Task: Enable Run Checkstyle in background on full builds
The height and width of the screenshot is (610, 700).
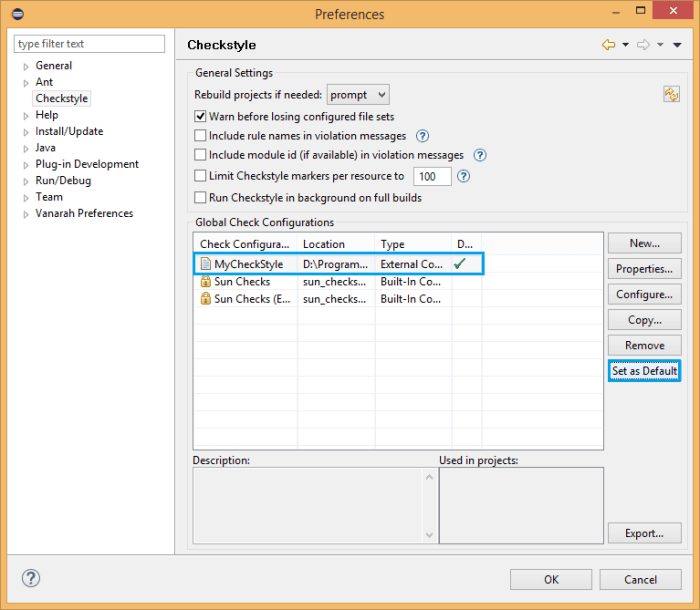Action: click(200, 197)
